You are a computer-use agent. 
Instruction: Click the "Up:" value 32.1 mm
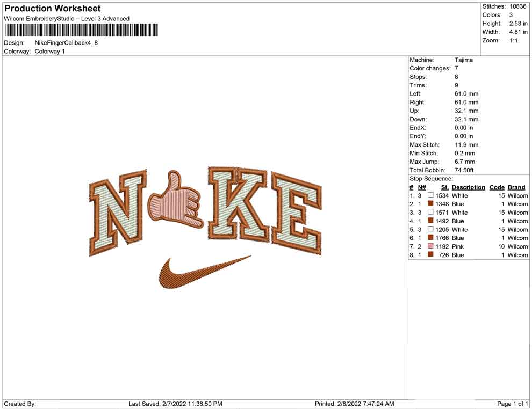click(x=466, y=111)
